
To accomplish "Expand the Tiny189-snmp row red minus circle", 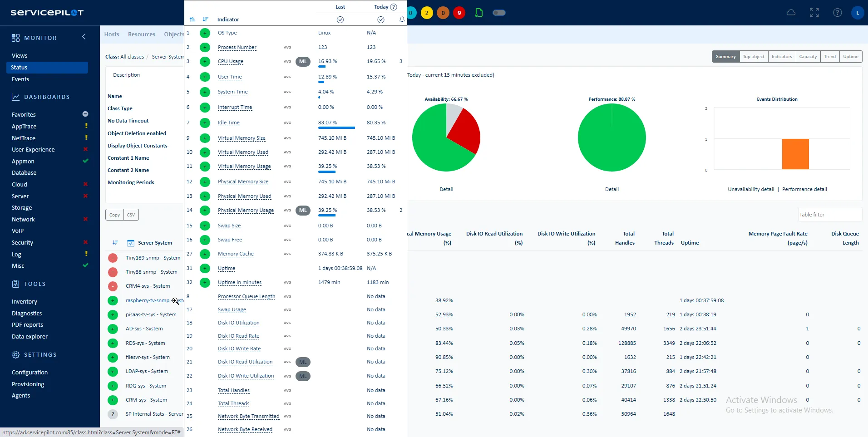I will click(113, 258).
